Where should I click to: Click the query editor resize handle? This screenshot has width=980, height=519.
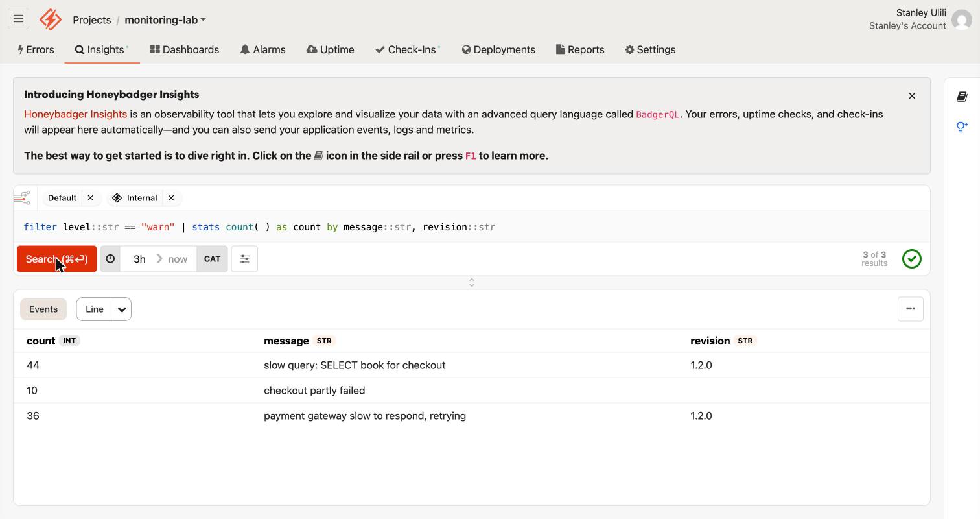[472, 283]
